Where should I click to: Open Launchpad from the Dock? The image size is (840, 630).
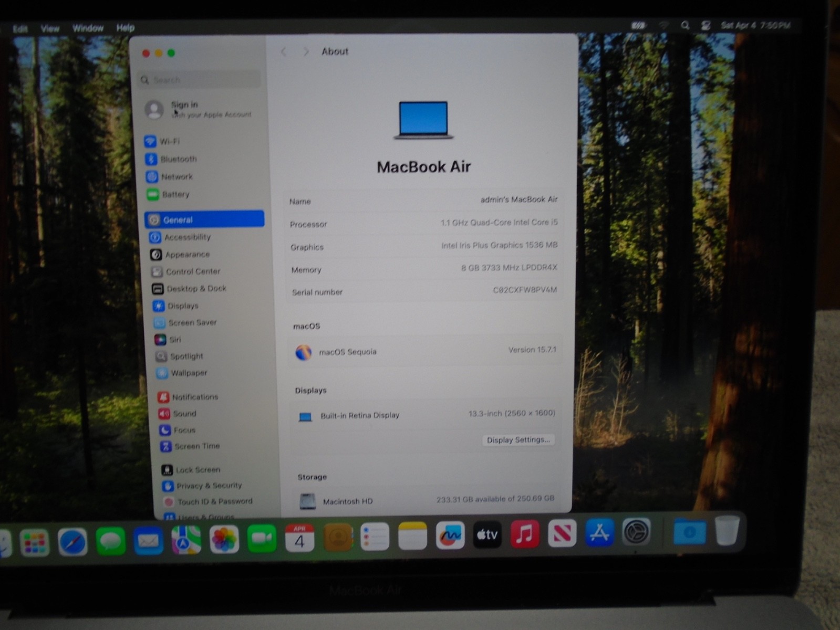(35, 542)
